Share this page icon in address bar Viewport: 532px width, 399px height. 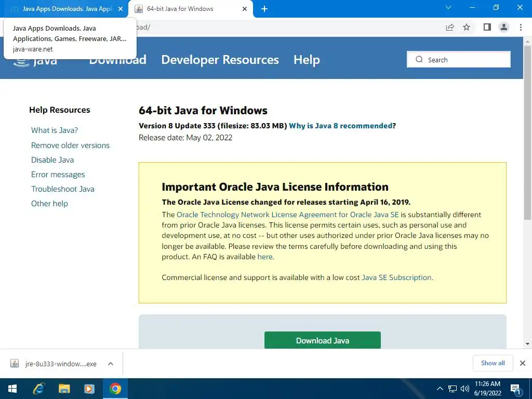[x=450, y=28]
